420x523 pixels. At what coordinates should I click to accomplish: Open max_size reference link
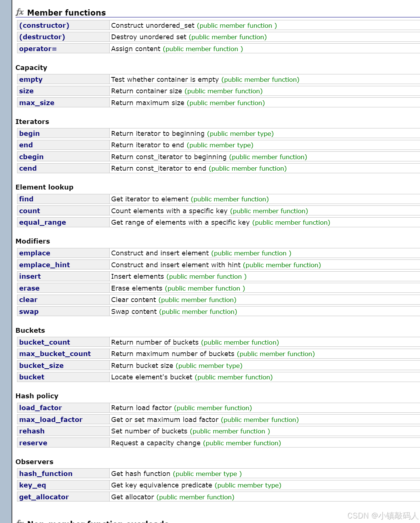click(x=37, y=103)
